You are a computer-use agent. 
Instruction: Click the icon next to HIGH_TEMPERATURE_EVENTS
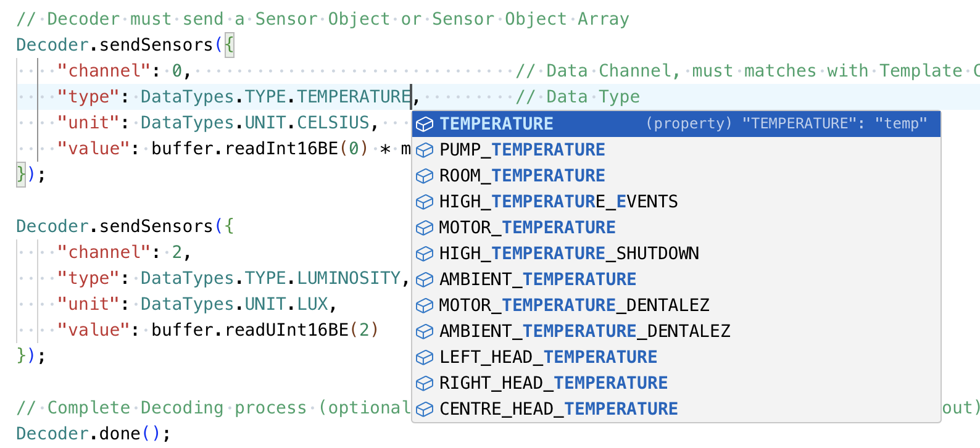pyautogui.click(x=425, y=202)
